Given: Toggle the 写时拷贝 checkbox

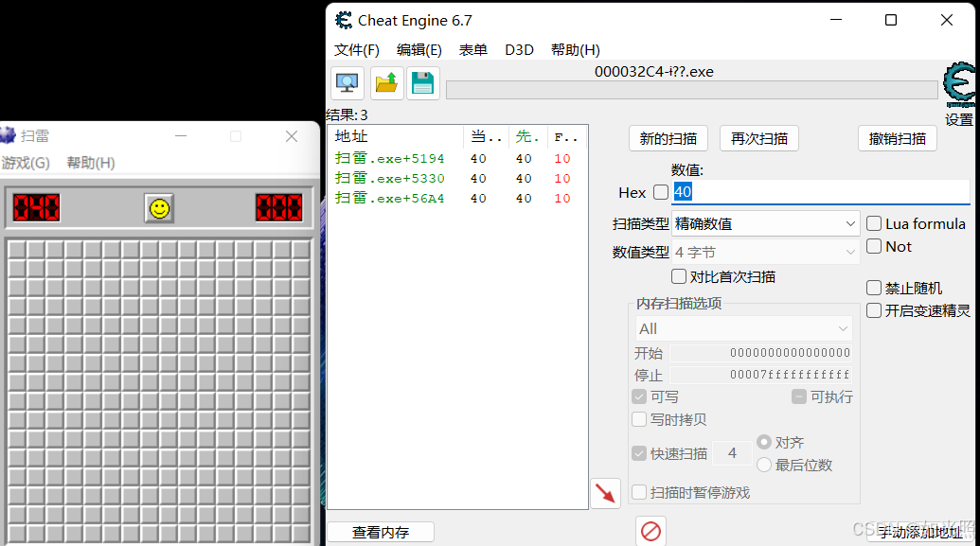Looking at the screenshot, I should click(639, 419).
